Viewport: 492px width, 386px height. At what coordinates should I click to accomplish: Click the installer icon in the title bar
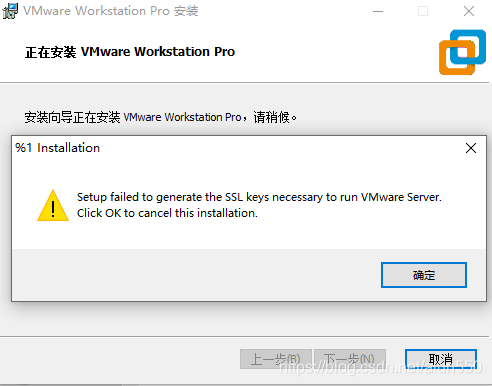10,11
